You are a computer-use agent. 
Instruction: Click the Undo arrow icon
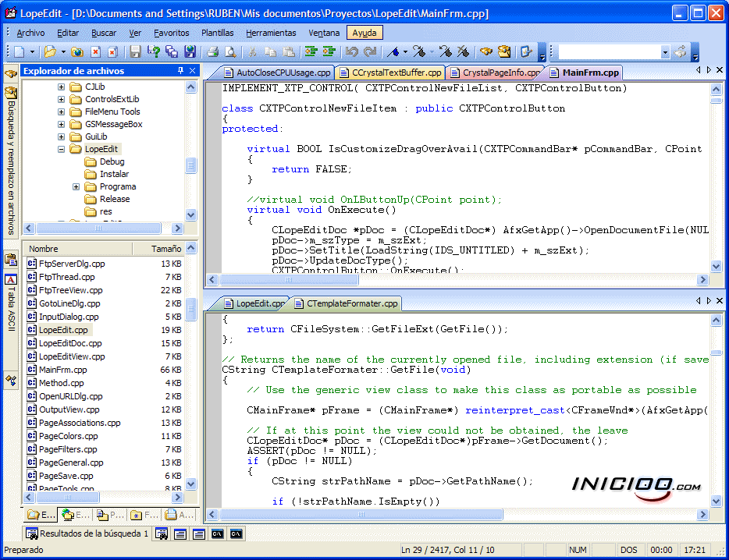(x=352, y=51)
